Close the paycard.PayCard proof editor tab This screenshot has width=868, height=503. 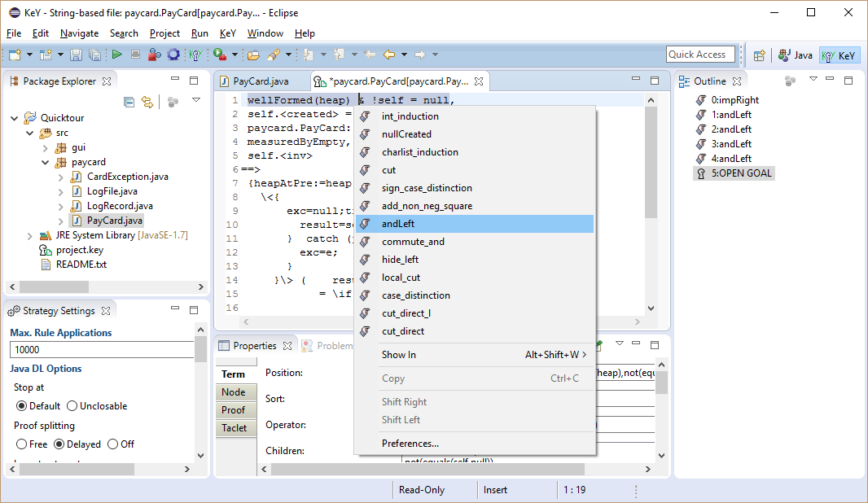pos(479,81)
